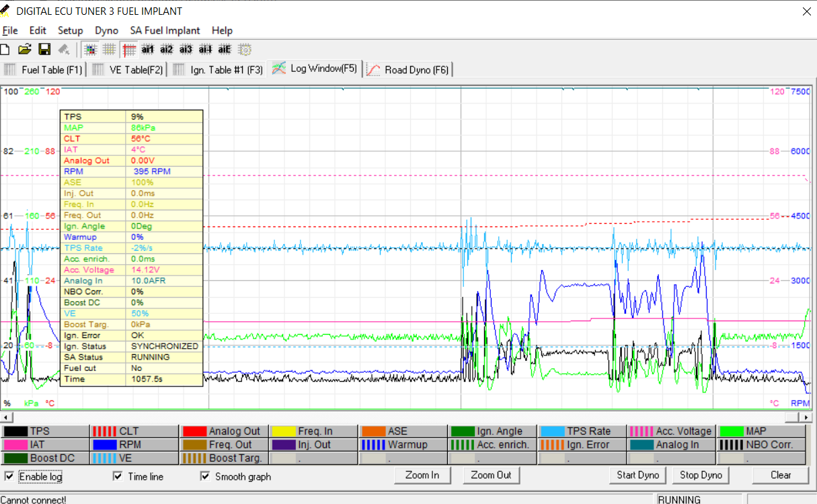Click the 395 RPM value in data overlay
The image size is (817, 504).
(152, 171)
